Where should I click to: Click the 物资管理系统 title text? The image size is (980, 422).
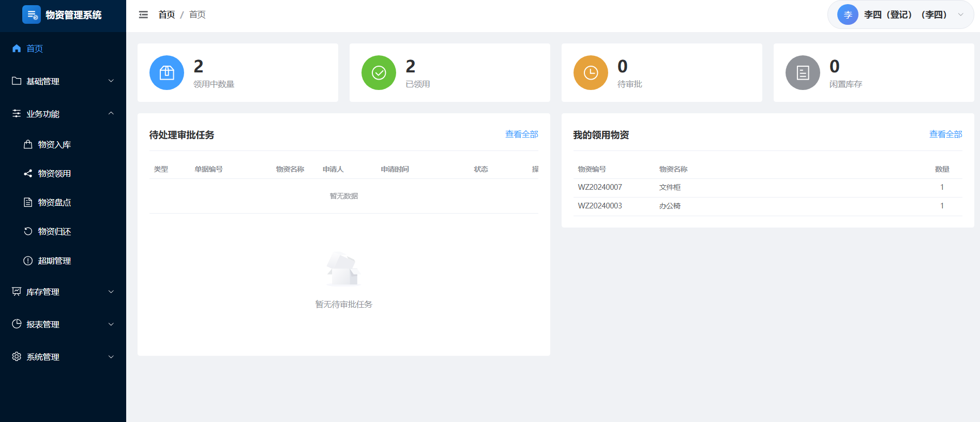click(73, 15)
